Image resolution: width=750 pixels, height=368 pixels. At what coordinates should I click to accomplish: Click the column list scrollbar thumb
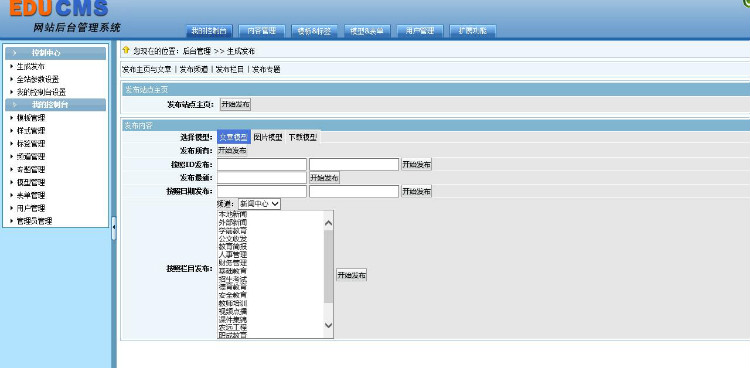point(328,266)
